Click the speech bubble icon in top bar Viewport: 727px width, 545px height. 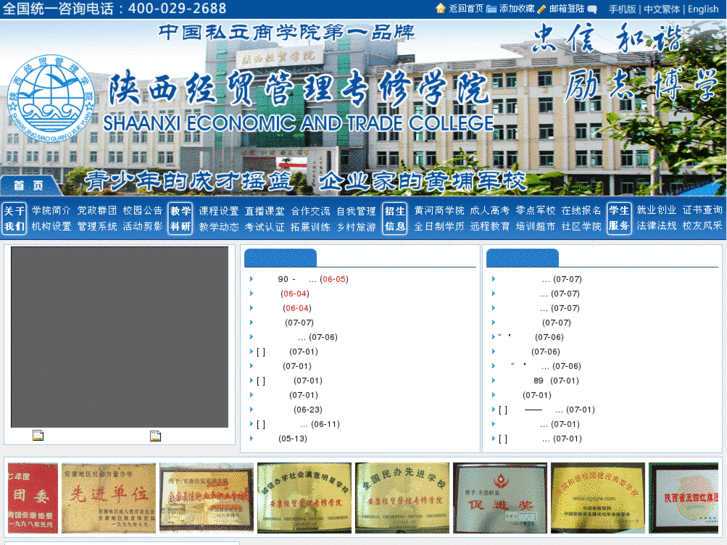[592, 9]
